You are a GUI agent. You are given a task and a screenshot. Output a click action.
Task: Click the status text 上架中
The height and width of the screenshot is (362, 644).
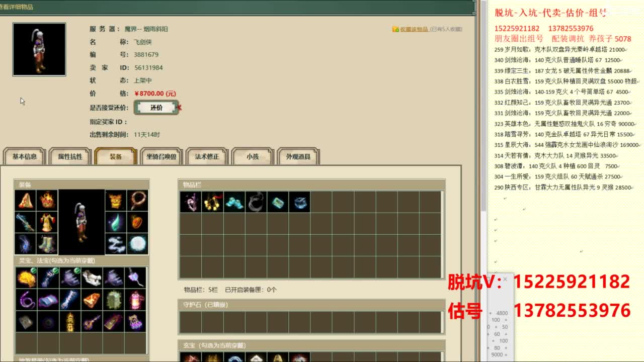click(142, 80)
